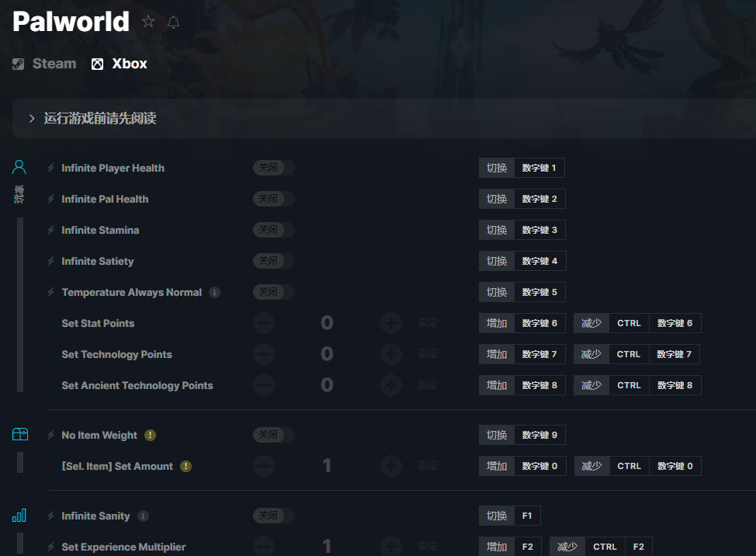Click lightning icon beside Set Experience Multiplier

point(51,547)
